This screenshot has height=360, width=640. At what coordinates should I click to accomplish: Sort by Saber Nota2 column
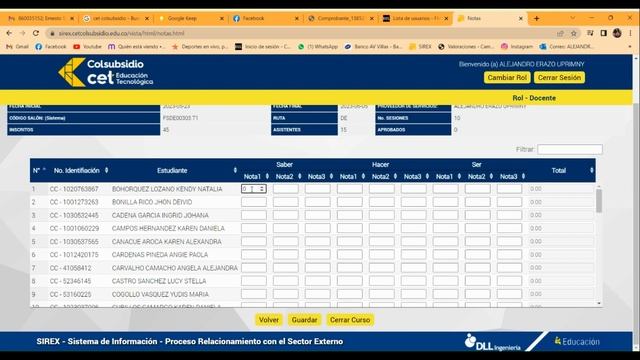pos(288,177)
